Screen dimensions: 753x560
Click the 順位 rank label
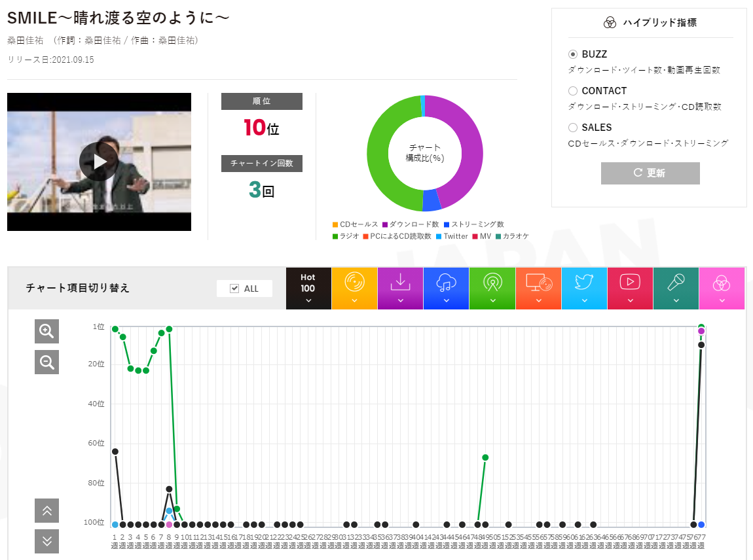pos(262,101)
